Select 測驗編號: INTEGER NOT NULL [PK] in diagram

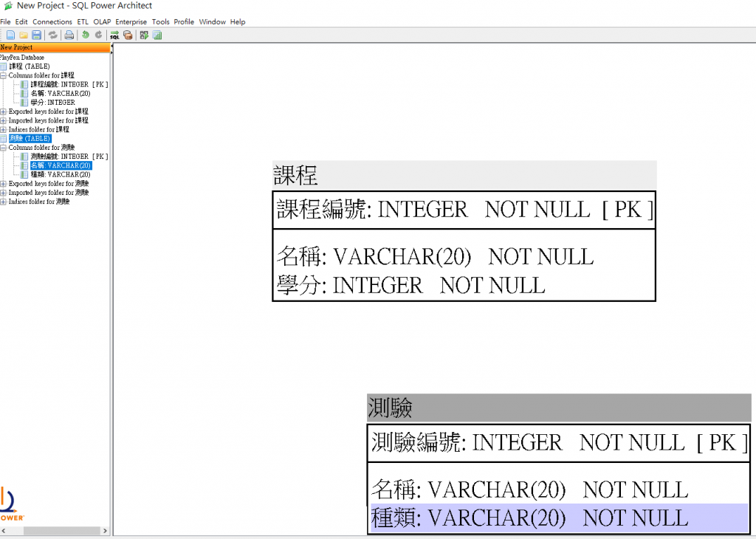pyautogui.click(x=560, y=442)
